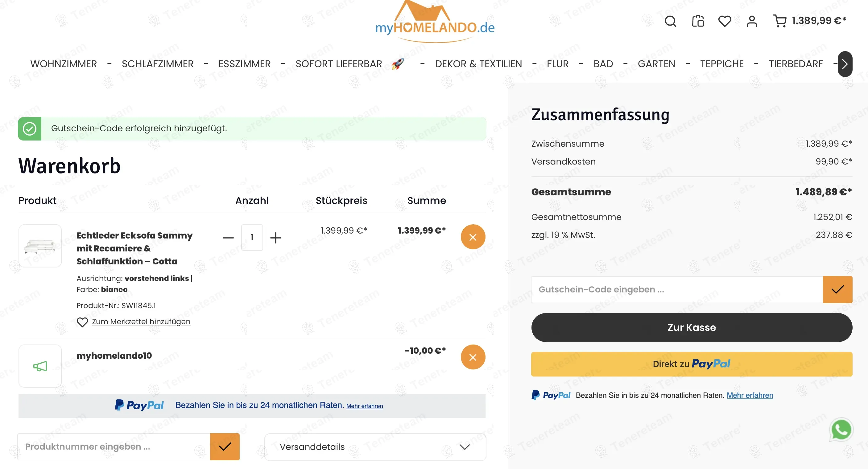
Task: Click the Zur Kasse button
Action: [692, 327]
